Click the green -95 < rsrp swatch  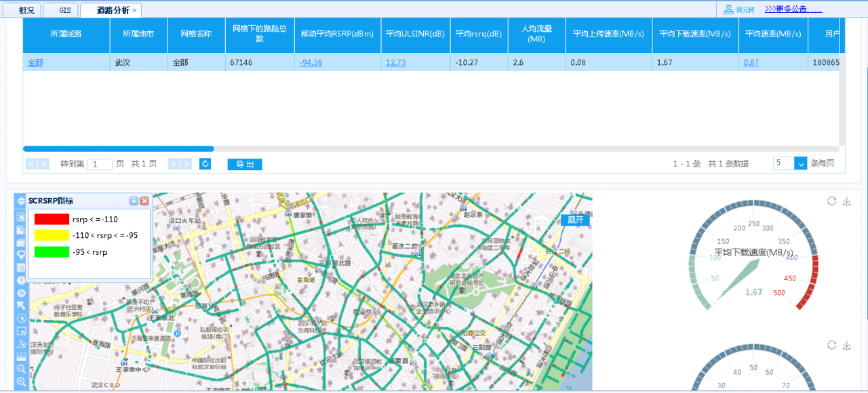[52, 252]
